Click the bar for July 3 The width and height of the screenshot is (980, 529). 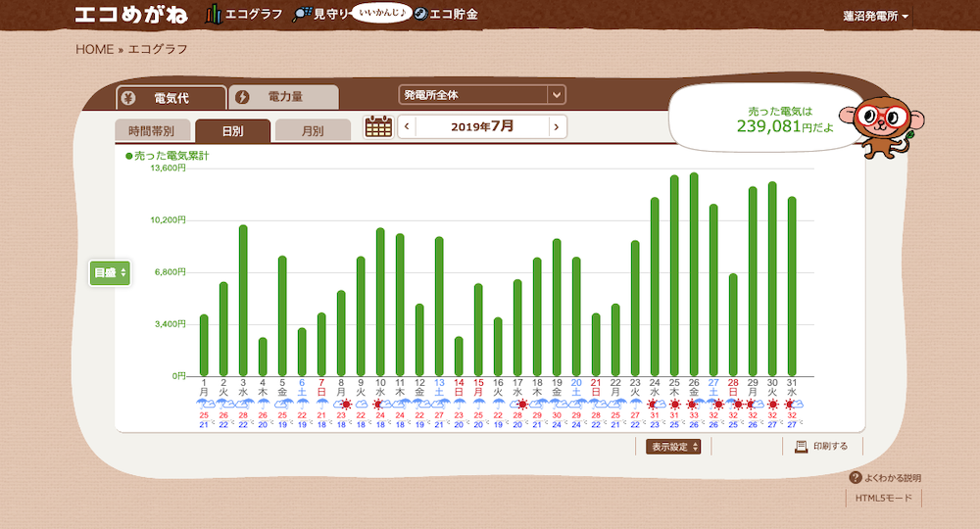243,301
